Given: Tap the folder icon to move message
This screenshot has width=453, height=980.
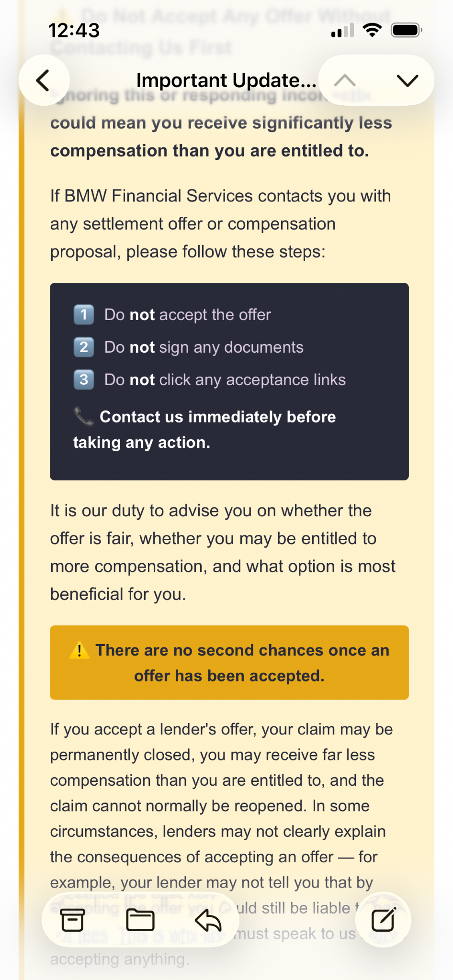Looking at the screenshot, I should pos(140,920).
